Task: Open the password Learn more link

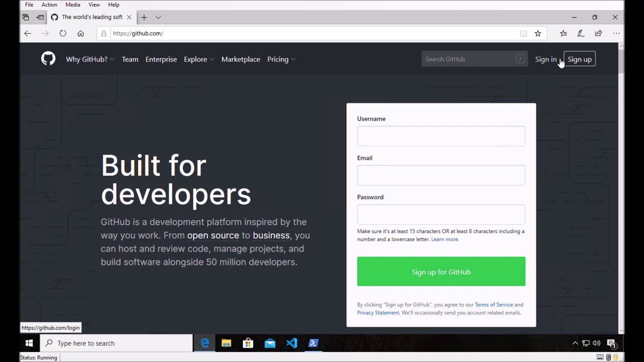Action: pyautogui.click(x=445, y=239)
